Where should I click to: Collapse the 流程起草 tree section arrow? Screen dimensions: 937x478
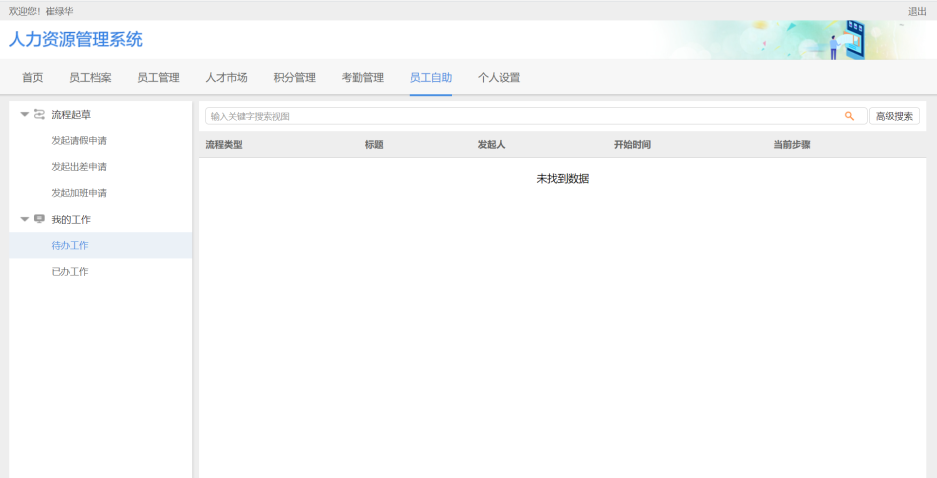(24, 115)
